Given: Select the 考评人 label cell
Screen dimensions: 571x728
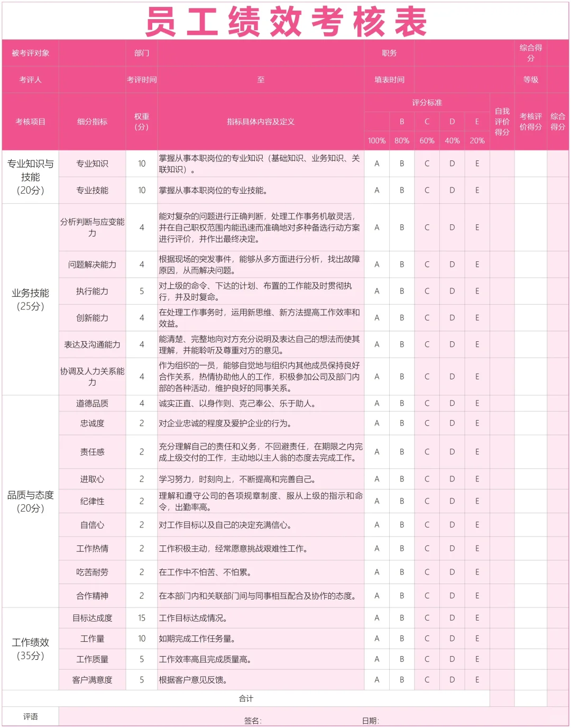Looking at the screenshot, I should (30, 79).
